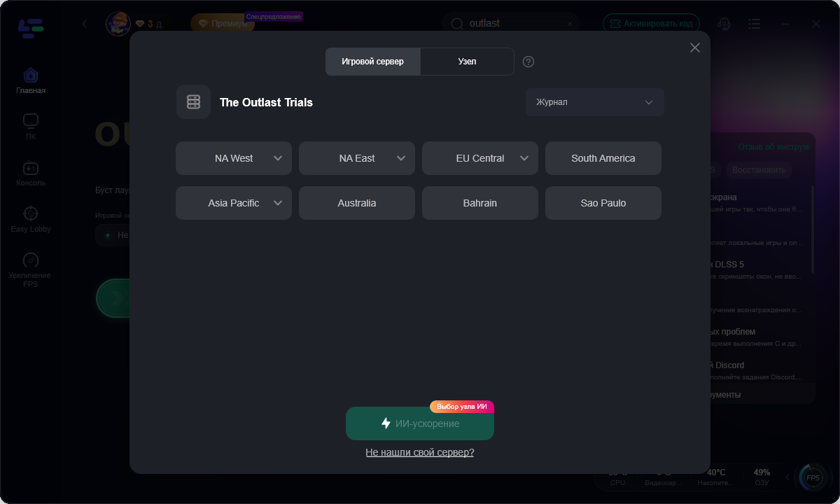Expand the EU Central server chevron
Viewport: 840px width, 504px height.
click(524, 158)
